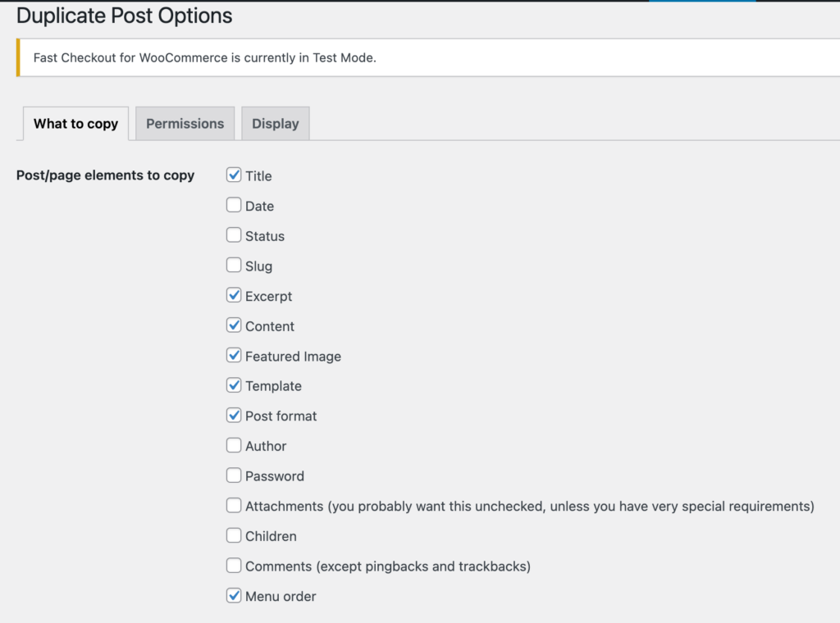Uncheck the Content option
The image size is (840, 623).
coord(234,325)
